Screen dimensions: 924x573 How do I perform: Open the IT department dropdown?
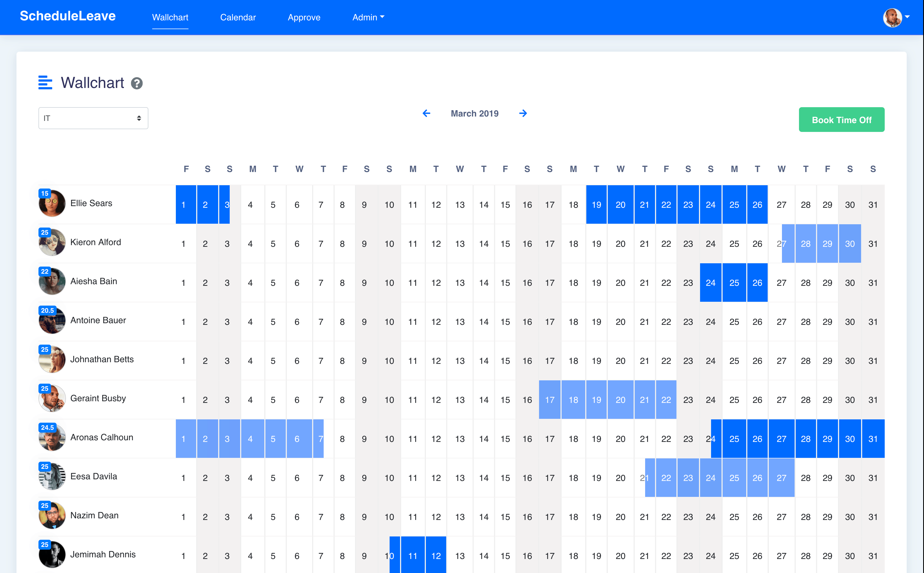93,118
